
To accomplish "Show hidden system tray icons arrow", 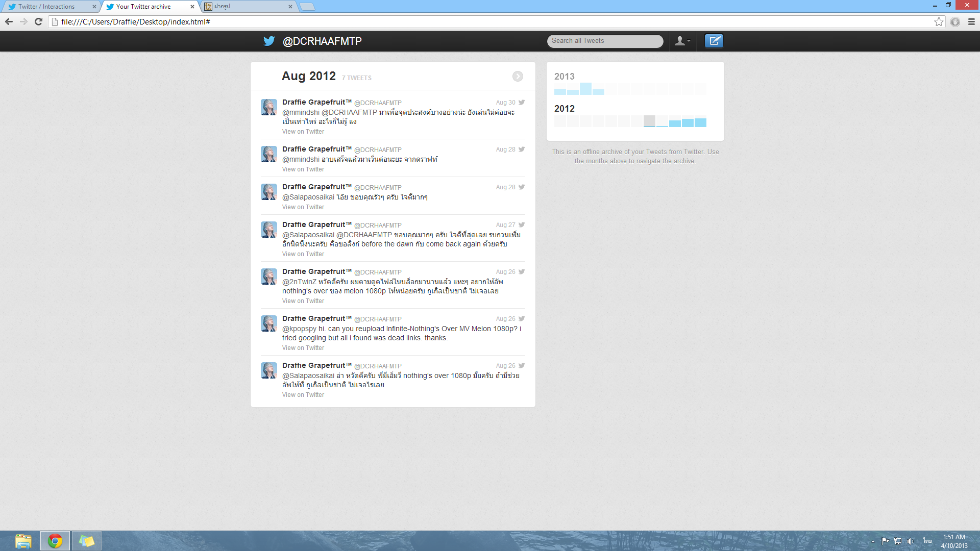I will click(873, 541).
